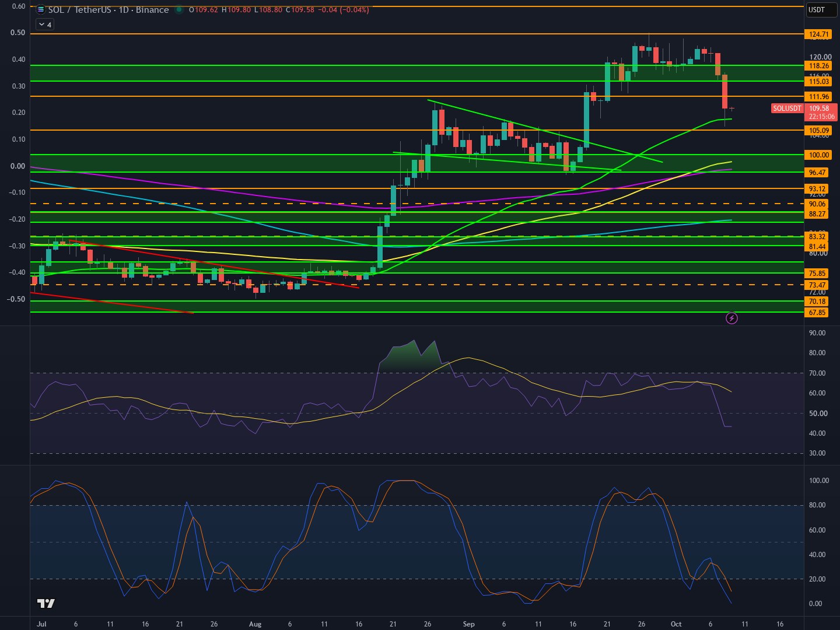Select the 115.03 price level label
The width and height of the screenshot is (840, 630).
pos(819,82)
